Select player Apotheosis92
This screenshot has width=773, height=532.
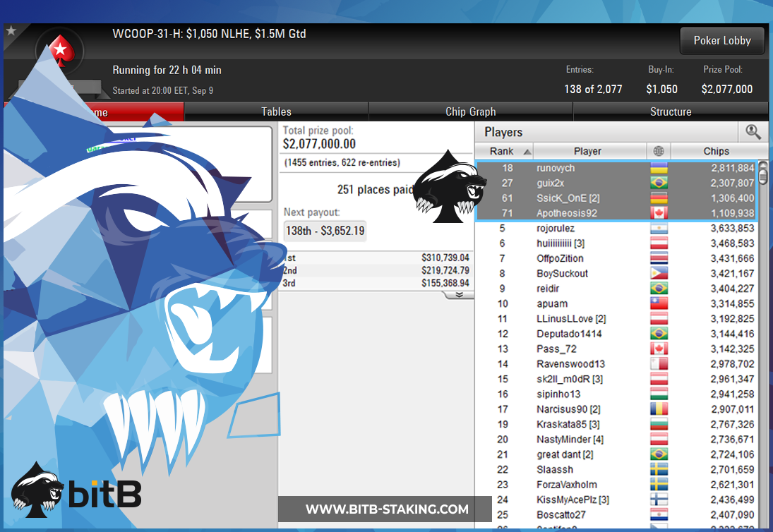click(617, 213)
